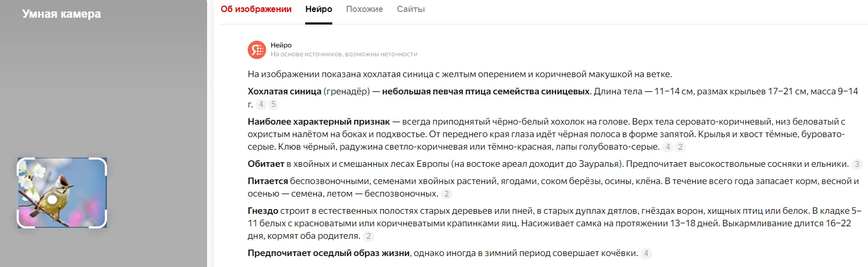Click the 'Умная камера' title

point(62,15)
